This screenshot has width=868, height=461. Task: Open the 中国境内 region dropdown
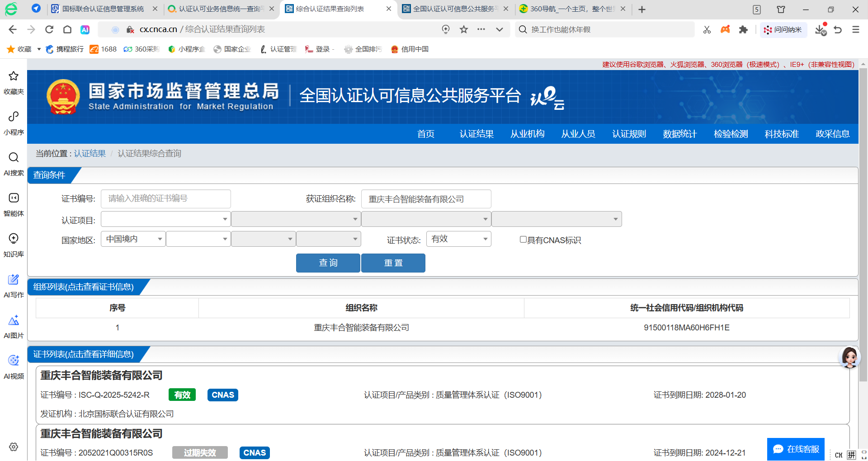pyautogui.click(x=133, y=239)
